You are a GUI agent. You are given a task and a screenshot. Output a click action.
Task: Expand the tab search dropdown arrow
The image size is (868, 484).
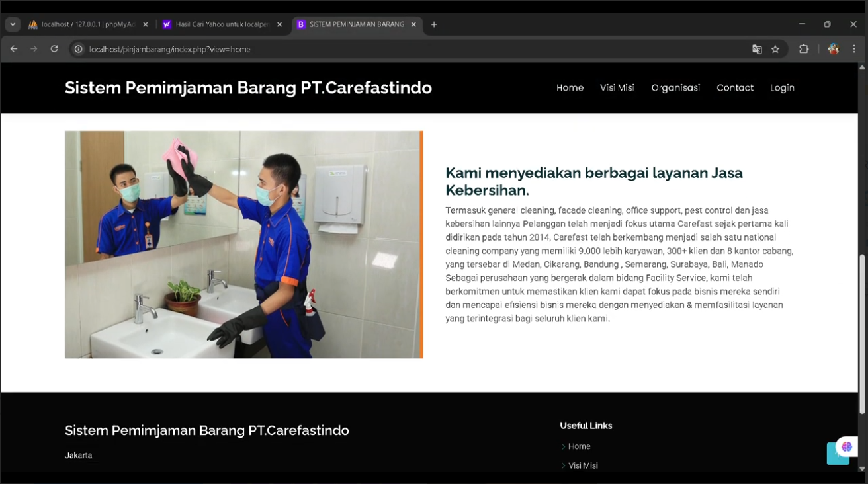(13, 24)
